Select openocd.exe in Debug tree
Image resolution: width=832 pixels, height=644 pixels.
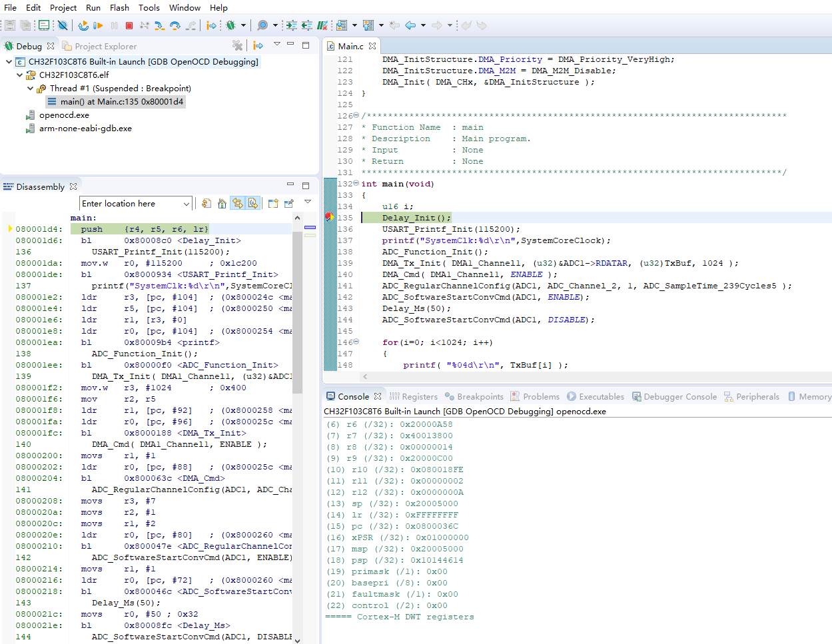click(64, 115)
